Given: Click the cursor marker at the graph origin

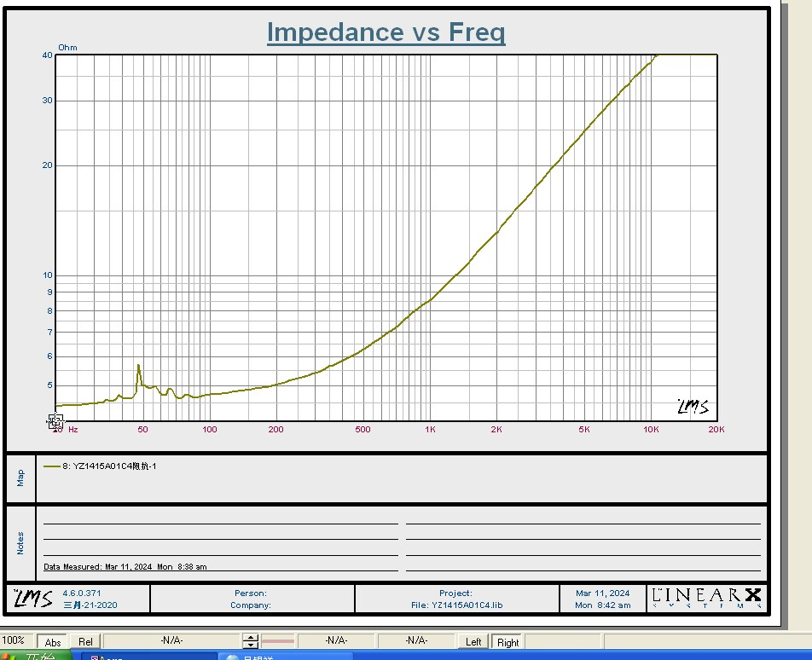Looking at the screenshot, I should click(55, 420).
